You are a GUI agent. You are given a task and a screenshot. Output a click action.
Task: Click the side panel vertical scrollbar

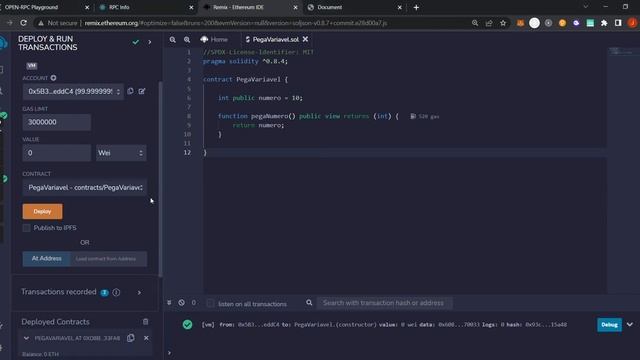pos(160,179)
